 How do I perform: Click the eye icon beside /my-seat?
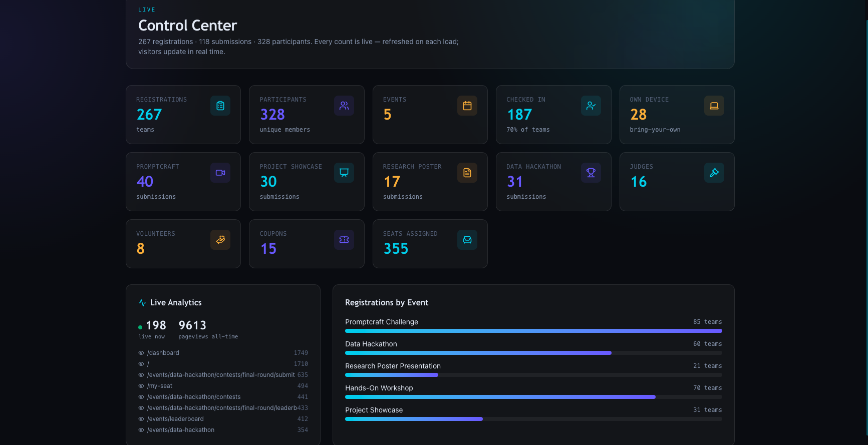[x=141, y=386]
